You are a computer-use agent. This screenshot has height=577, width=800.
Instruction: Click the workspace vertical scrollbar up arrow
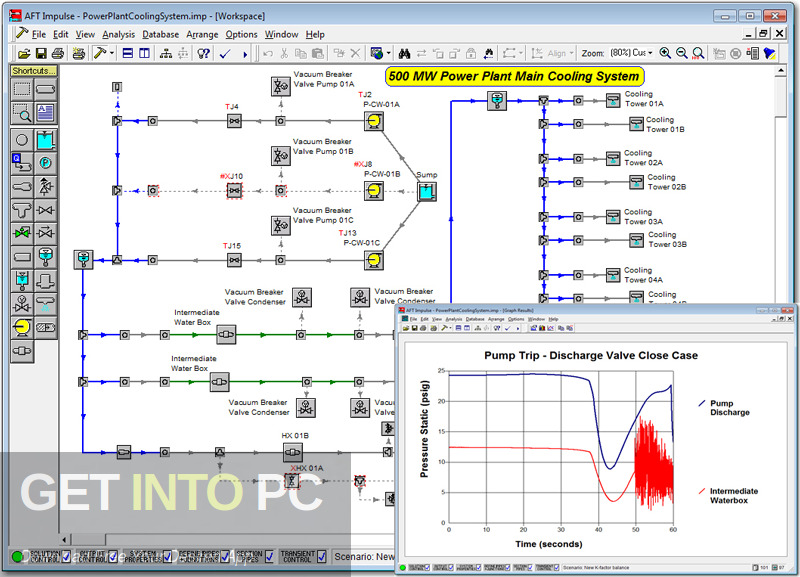pos(780,71)
